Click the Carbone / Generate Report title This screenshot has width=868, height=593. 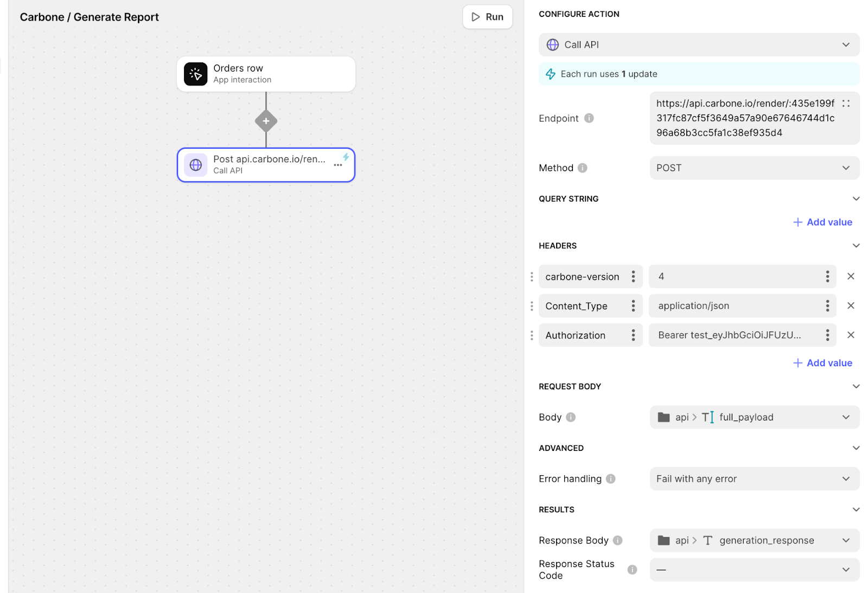90,17
